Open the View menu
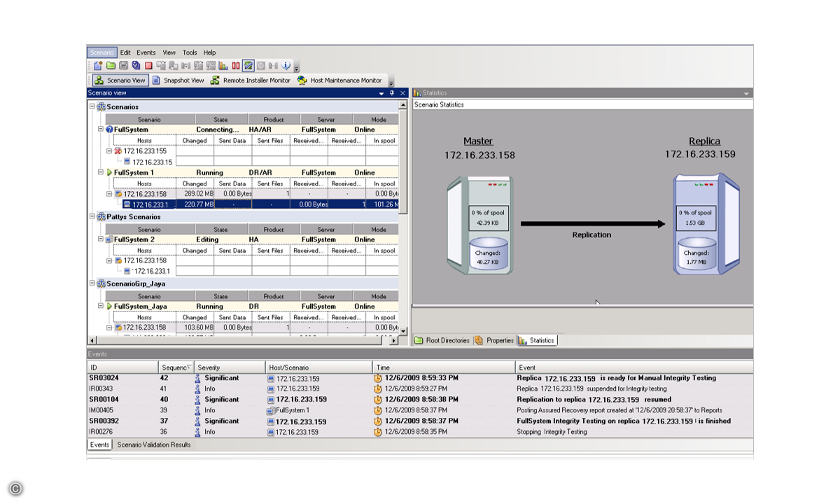 169,52
